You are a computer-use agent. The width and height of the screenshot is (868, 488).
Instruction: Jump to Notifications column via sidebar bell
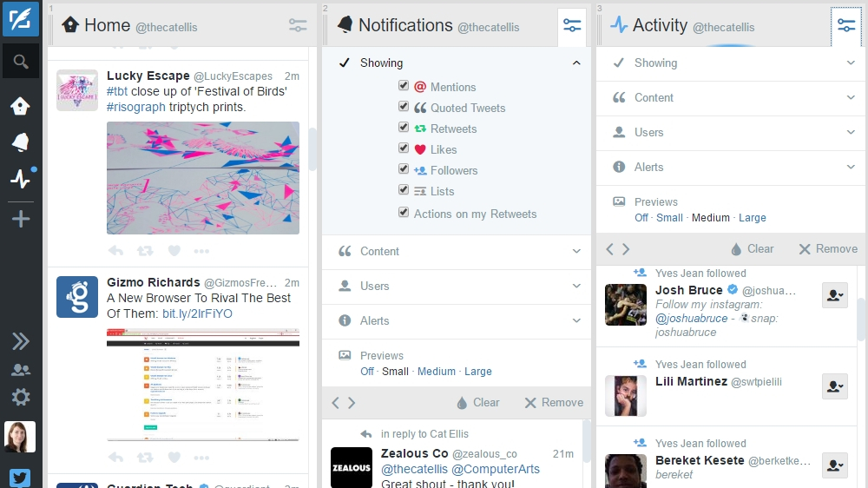21,142
